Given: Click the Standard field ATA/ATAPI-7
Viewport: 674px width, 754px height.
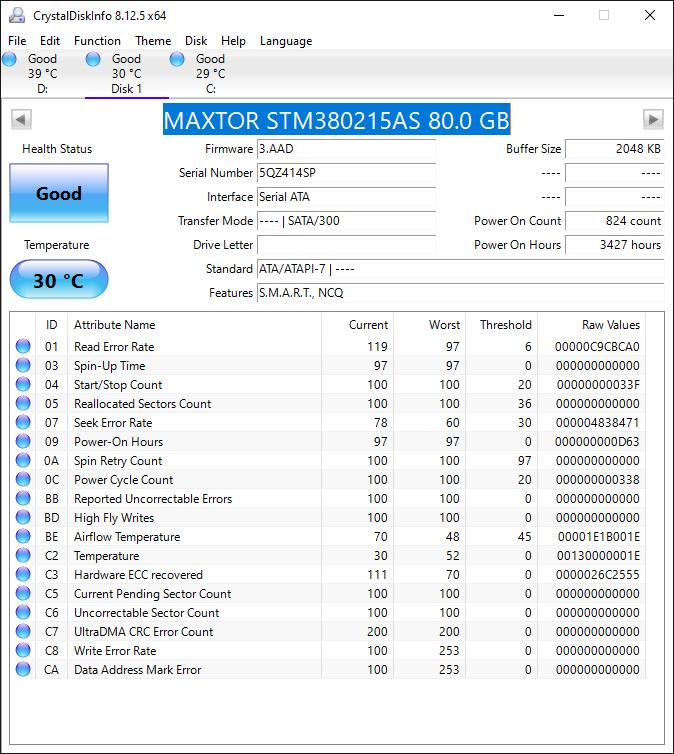Looking at the screenshot, I should pos(461,269).
